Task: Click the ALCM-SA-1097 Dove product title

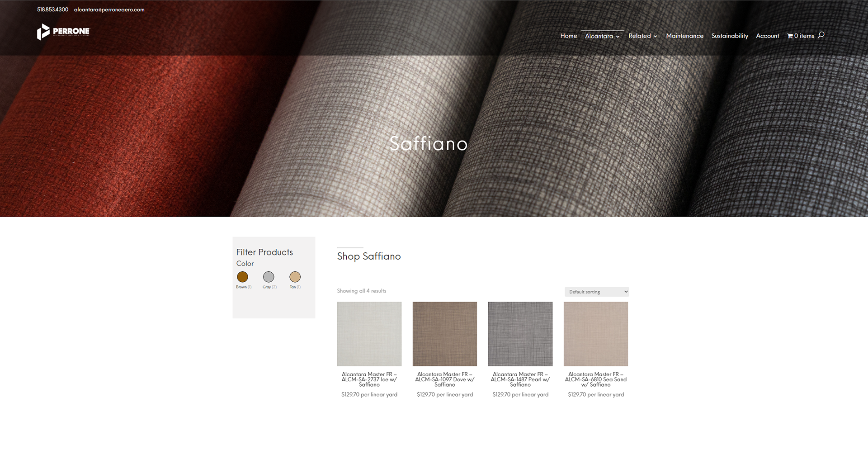Action: [444, 379]
